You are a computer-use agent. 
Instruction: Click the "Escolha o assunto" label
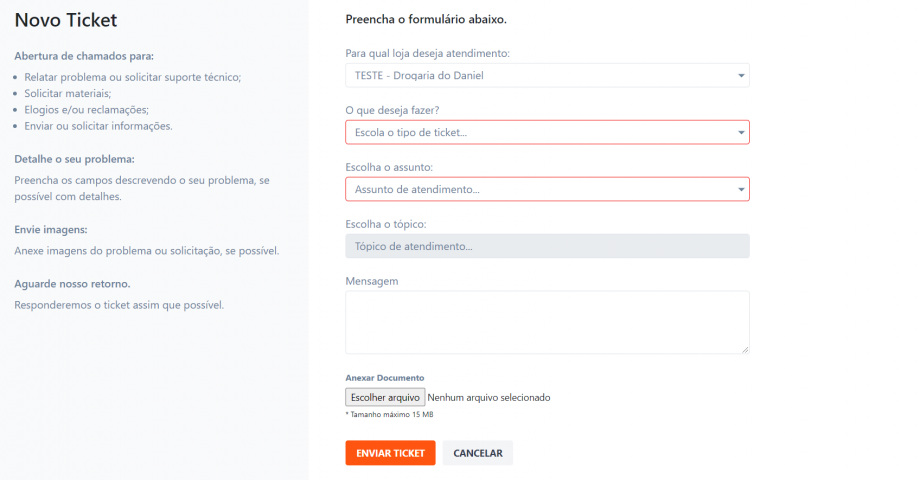(x=389, y=167)
